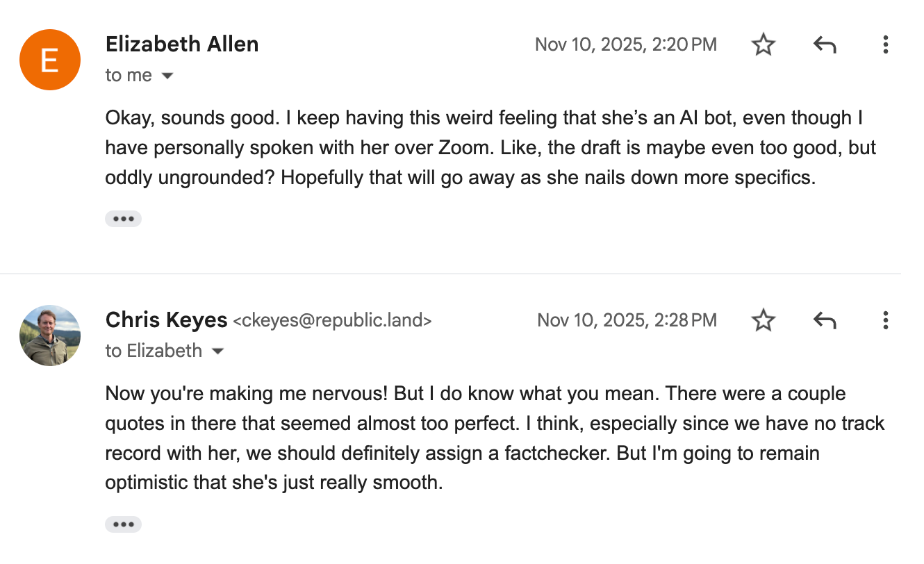Screen dimensions: 924x564
Task: Star Elizabeth Allen's message
Action: pos(764,45)
